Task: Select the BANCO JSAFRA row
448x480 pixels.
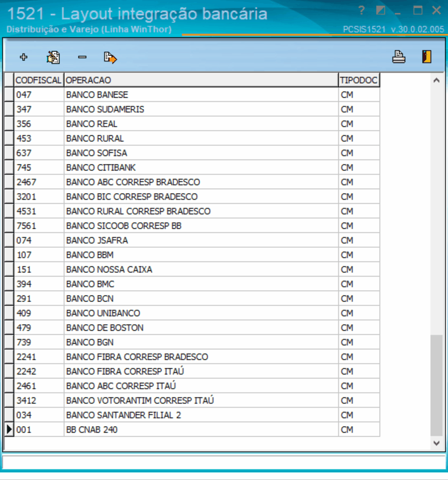Action: pos(192,241)
